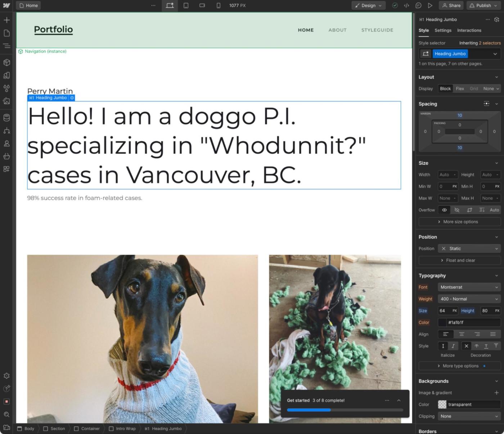The width and height of the screenshot is (504, 434).
Task: Open the Ecommerce cart icon
Action: (6, 156)
